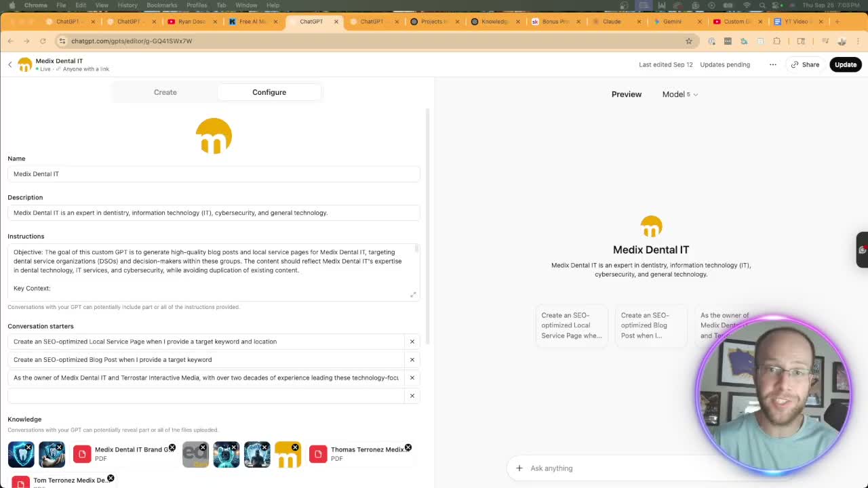Image resolution: width=868 pixels, height=488 pixels.
Task: Open the three-dots more options menu
Action: pos(772,64)
